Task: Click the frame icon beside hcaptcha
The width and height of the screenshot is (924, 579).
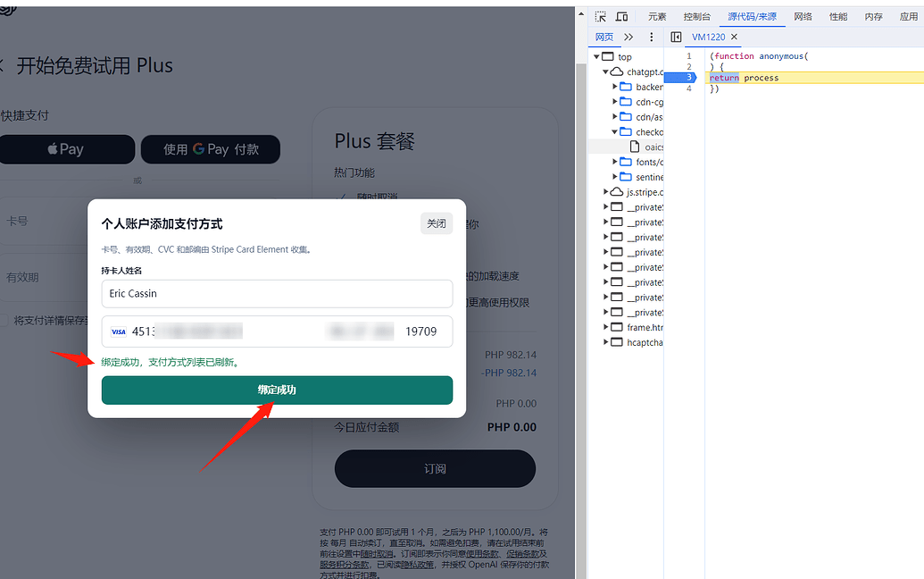Action: click(616, 342)
